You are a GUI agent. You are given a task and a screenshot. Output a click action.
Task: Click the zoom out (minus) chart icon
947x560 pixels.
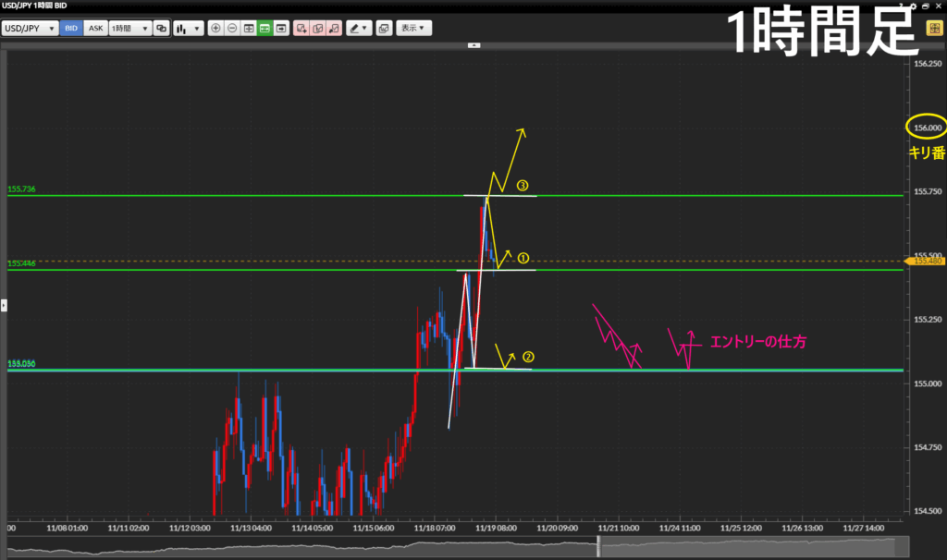click(231, 28)
